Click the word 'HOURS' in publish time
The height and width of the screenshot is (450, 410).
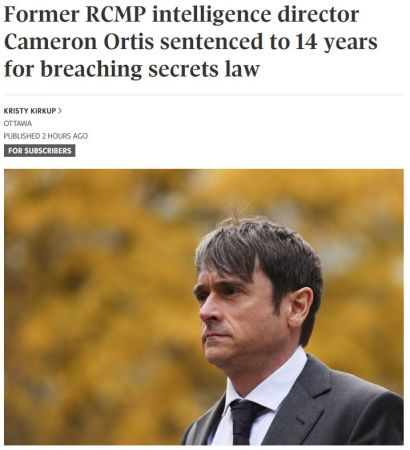61,136
